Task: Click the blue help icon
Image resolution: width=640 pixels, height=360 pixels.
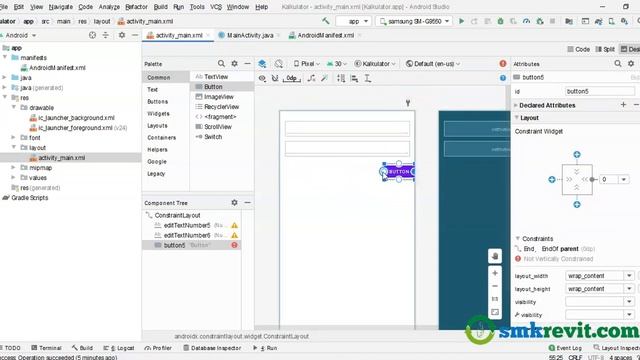Action: [x=503, y=78]
